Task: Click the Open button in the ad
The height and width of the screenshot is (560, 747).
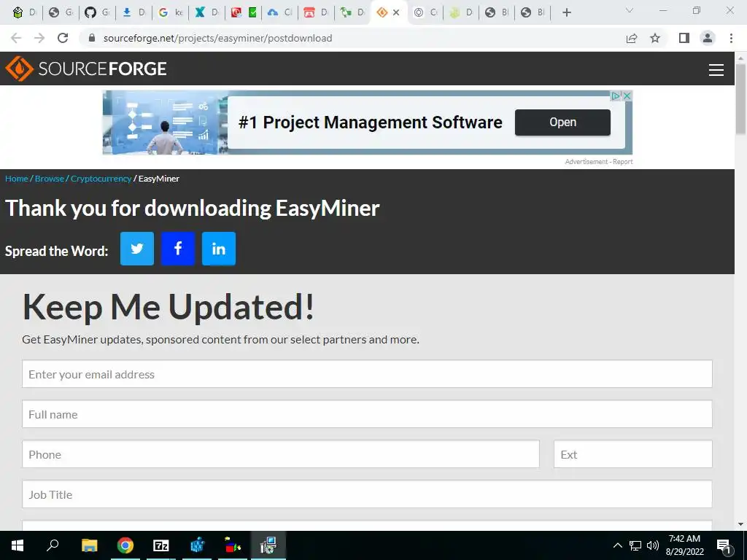Action: 562,122
